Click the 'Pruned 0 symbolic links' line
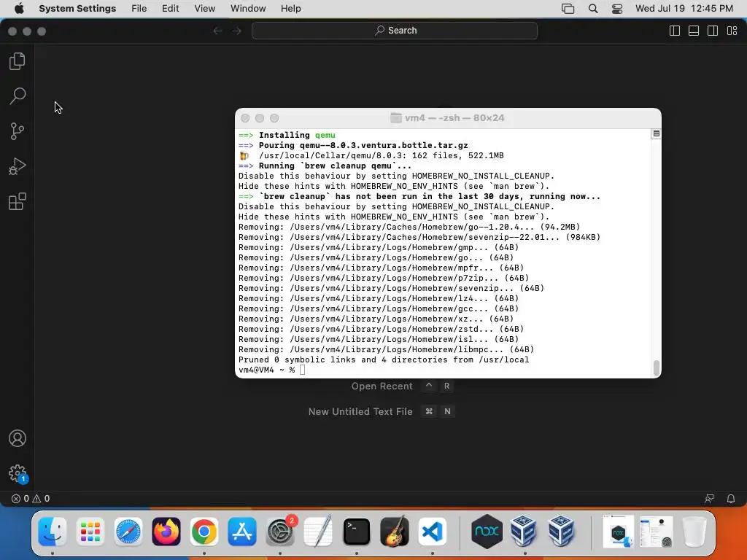This screenshot has height=560, width=747. point(384,360)
